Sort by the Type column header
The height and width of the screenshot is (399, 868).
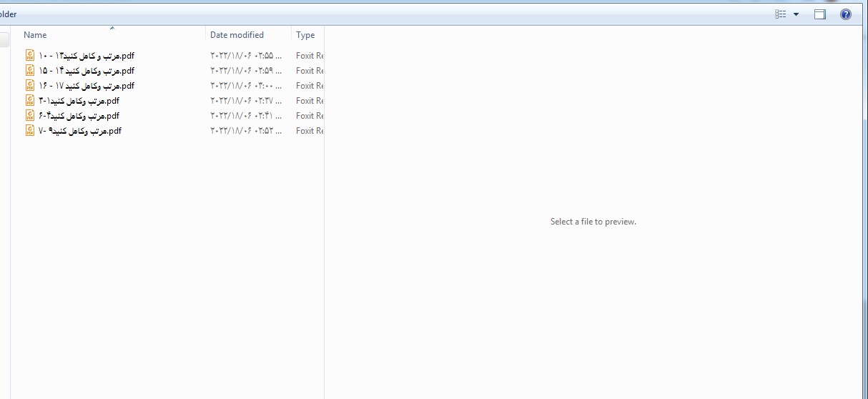coord(305,34)
